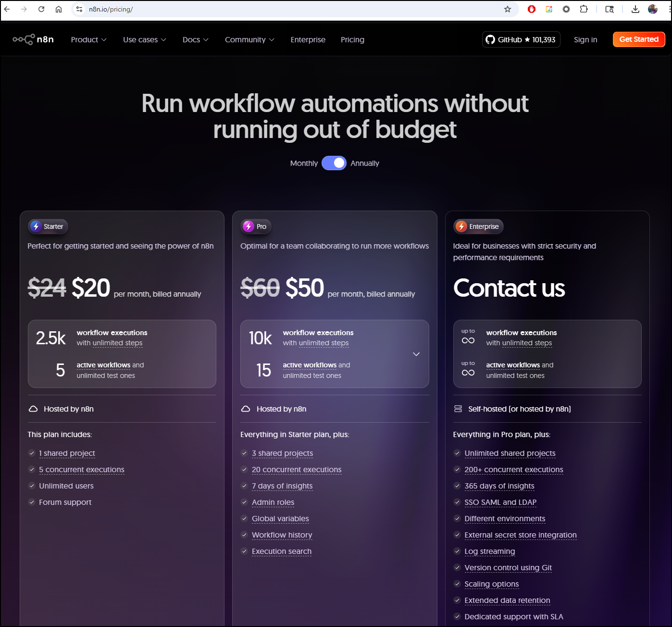Click 'SSO SAML and LDAP' feature
672x627 pixels.
coord(500,502)
